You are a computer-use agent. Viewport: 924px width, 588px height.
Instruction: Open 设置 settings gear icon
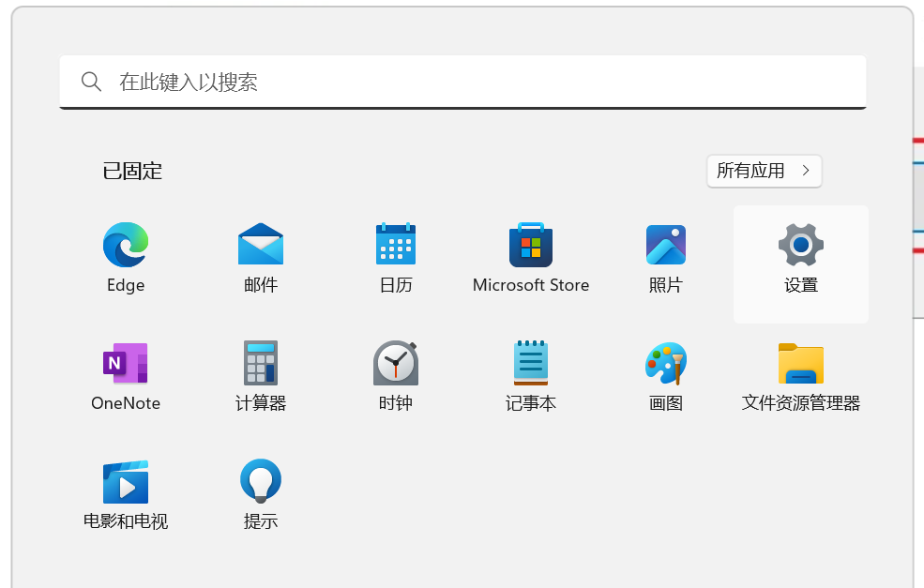[801, 245]
